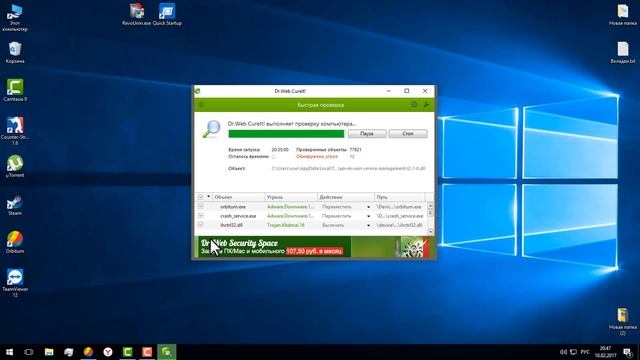Select the Вкладки.txt file on desktop

623,52
